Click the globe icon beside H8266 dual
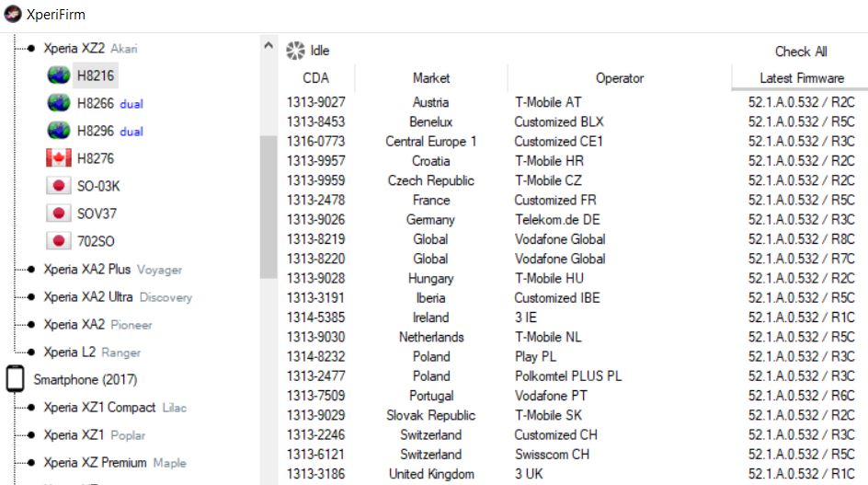Image resolution: width=868 pixels, height=485 pixels. (59, 103)
